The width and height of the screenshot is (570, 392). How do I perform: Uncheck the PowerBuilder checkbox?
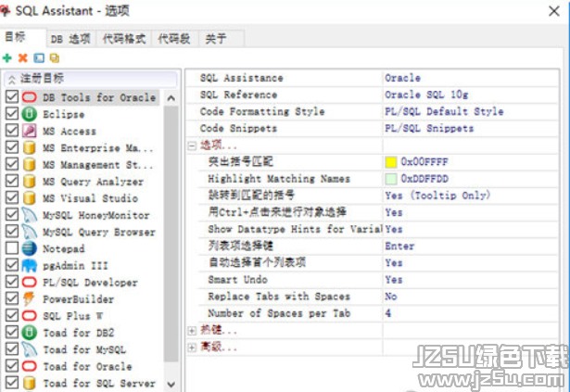point(12,298)
